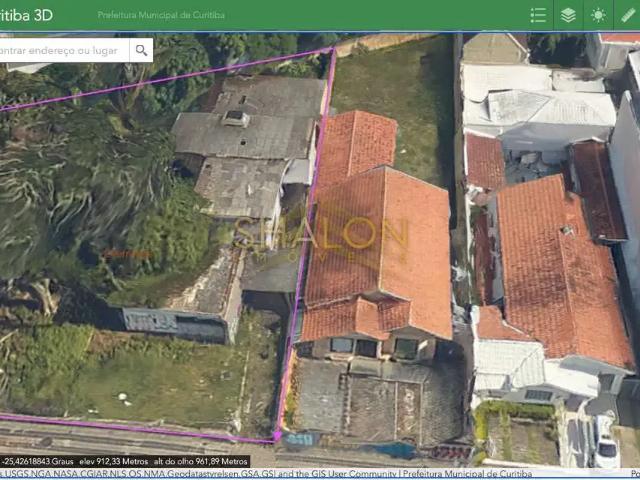Click the magnifying glass search button
The image size is (640, 480).
point(141,49)
